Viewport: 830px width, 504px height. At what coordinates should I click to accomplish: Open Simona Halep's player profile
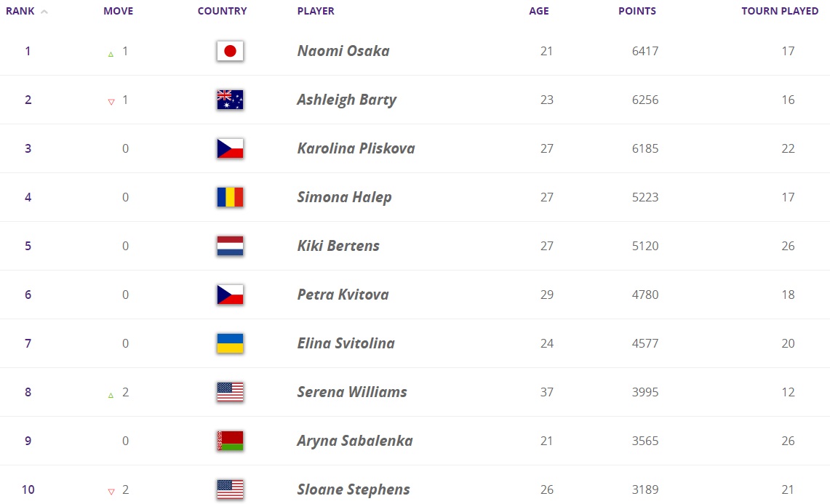tap(344, 197)
